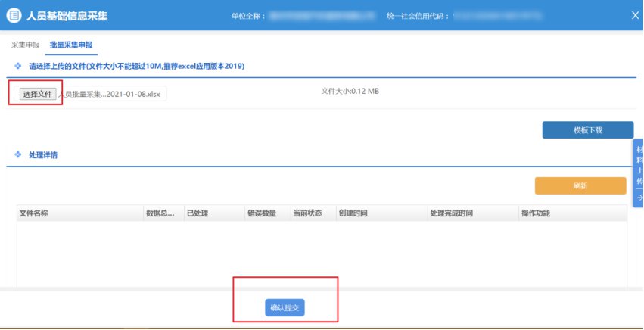Download the template via 模板下载

click(587, 130)
